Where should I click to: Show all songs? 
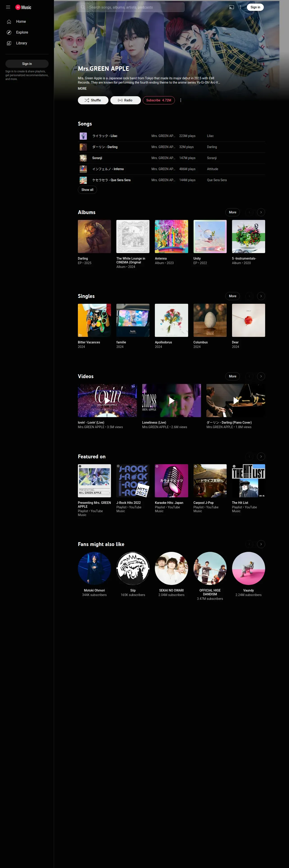click(88, 190)
